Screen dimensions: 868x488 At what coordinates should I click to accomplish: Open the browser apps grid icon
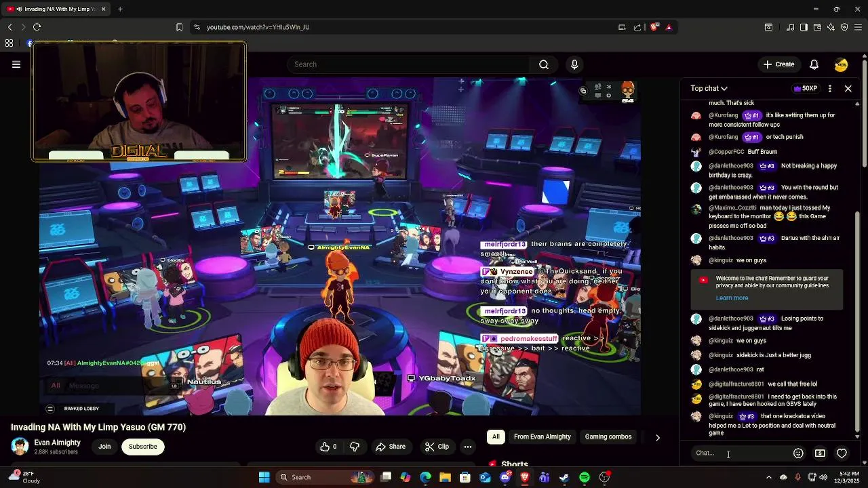9,43
